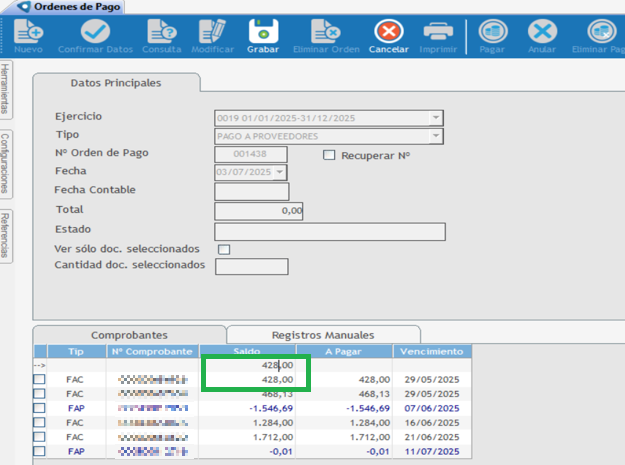Switch to Registros Manuales tab
625x465 pixels.
tap(323, 335)
